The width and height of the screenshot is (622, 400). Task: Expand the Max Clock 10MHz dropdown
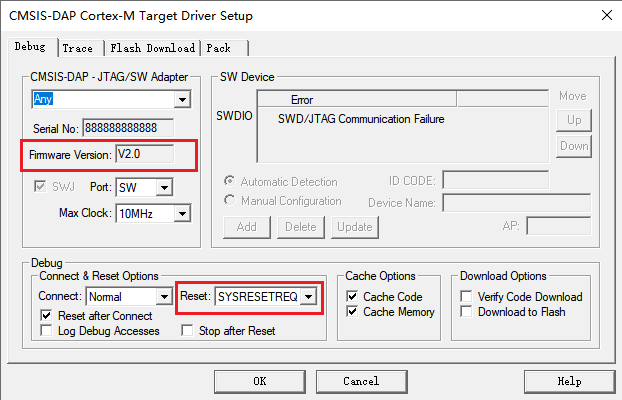point(182,213)
